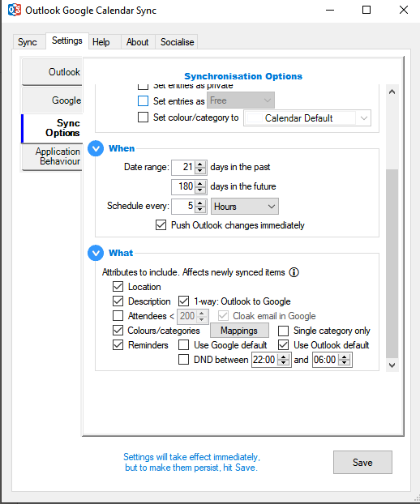The image size is (420, 504).
Task: Open the Free availability dropdown
Action: pyautogui.click(x=241, y=100)
